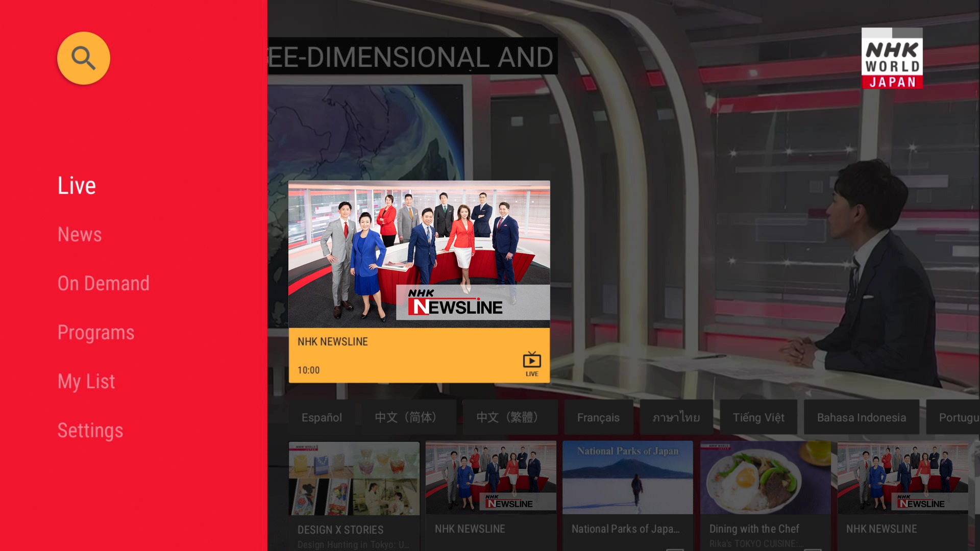
Task: Click the DESIGN X STORIES title text
Action: pos(340,530)
